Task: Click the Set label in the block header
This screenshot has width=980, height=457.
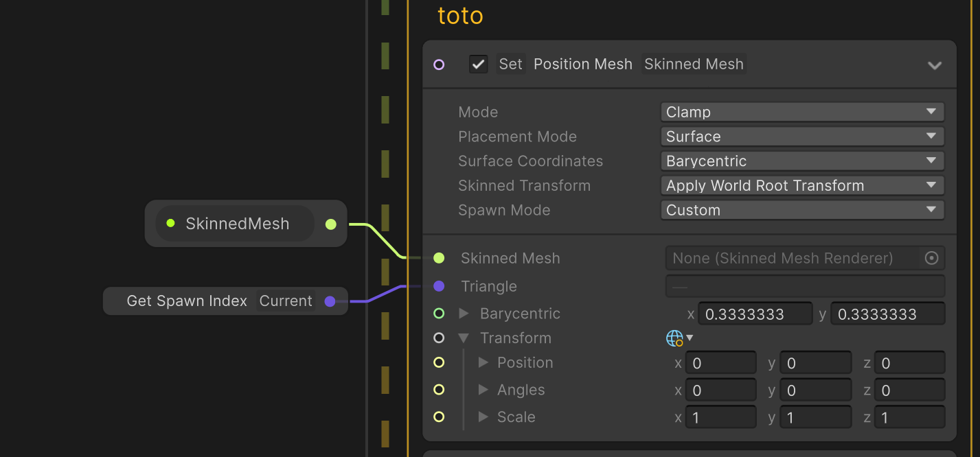Action: (510, 63)
